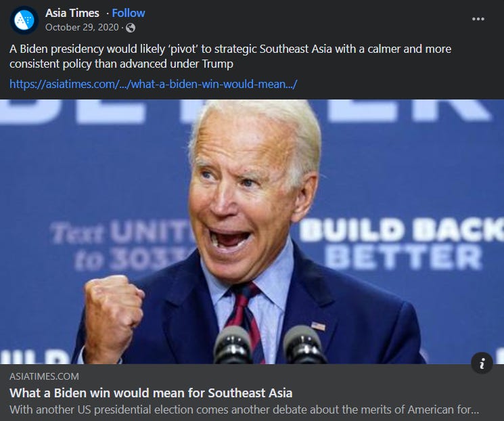Viewport: 504px width, 421px height.
Task: Click the Text UNITE banner in photo
Action: 122,246
